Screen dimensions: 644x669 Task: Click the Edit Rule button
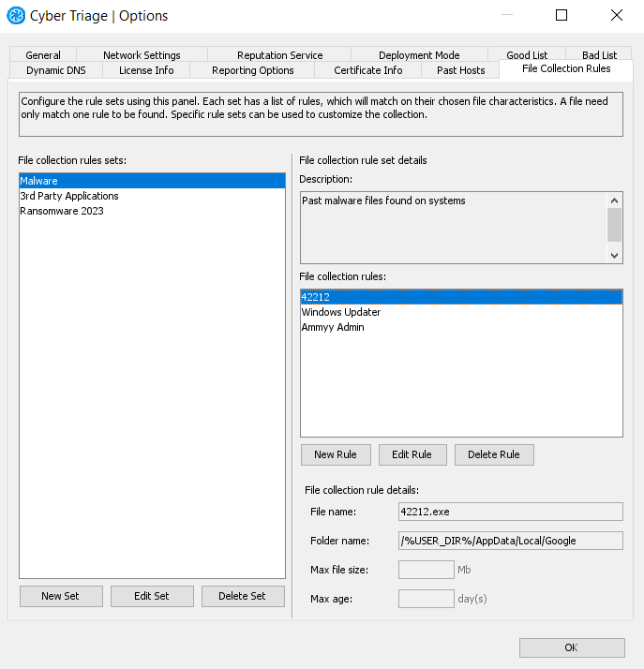(412, 454)
